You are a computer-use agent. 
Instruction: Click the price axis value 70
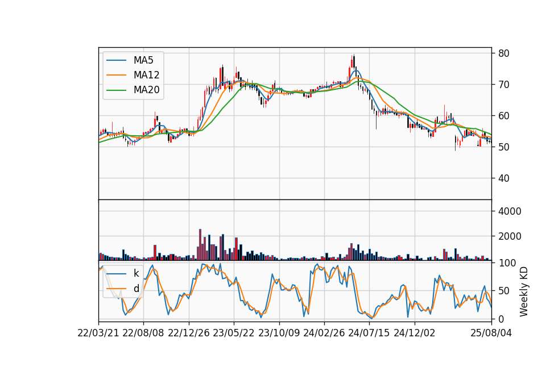click(504, 85)
